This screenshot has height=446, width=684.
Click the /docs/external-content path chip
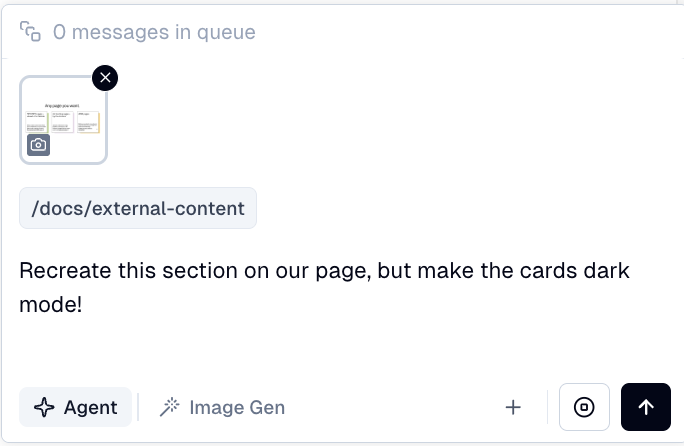coord(138,209)
